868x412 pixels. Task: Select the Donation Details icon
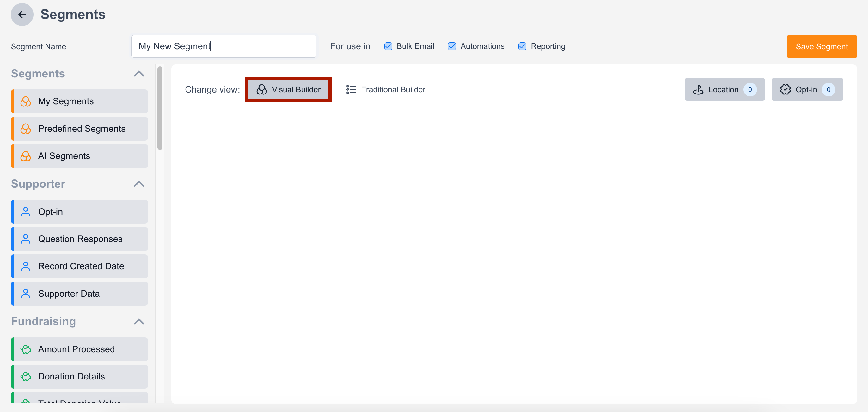pos(25,376)
